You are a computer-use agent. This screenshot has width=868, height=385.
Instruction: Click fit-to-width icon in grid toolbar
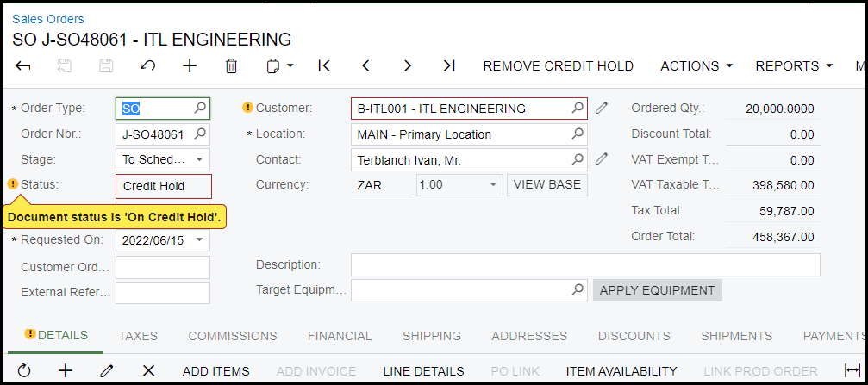click(x=852, y=371)
